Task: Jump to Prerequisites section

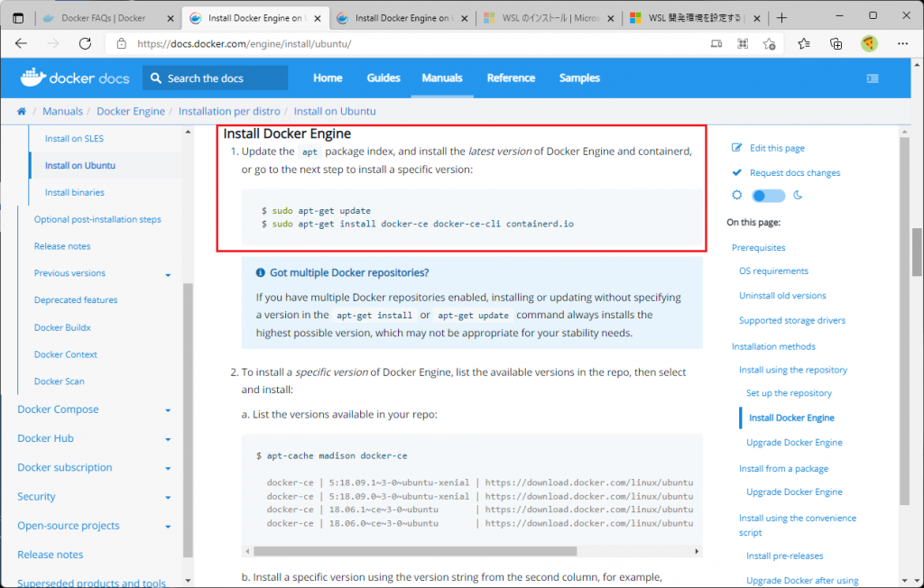Action: (x=758, y=247)
